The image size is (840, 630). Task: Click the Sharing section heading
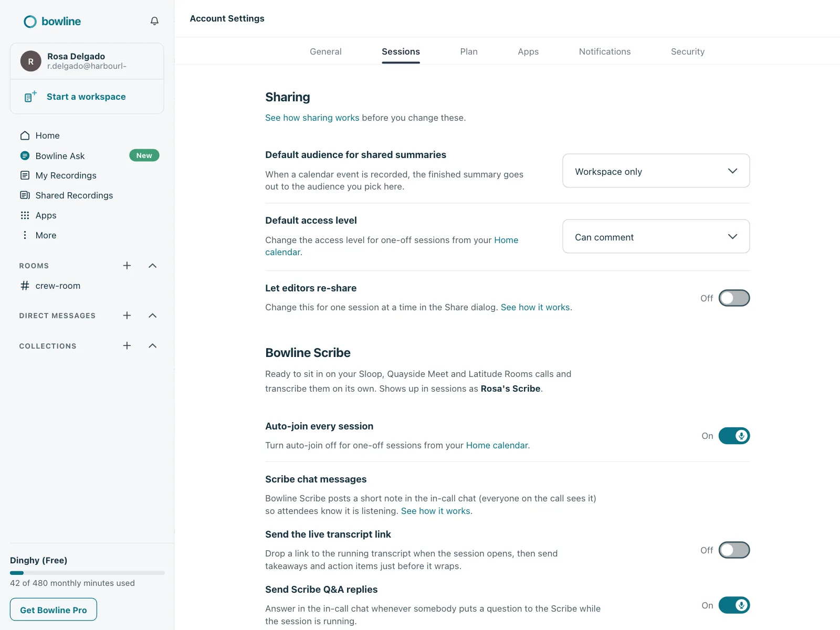click(288, 97)
